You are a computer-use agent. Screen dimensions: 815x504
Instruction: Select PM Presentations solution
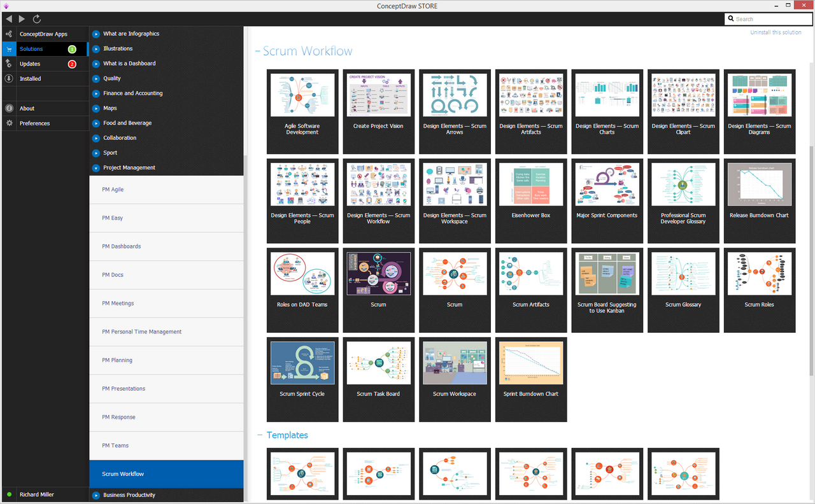point(166,389)
